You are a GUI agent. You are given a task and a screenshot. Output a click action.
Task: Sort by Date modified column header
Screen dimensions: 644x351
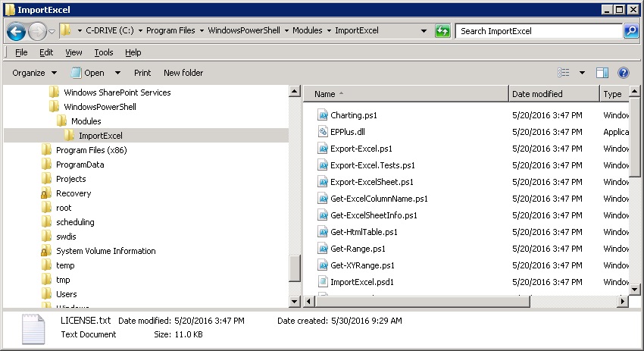[x=554, y=94]
